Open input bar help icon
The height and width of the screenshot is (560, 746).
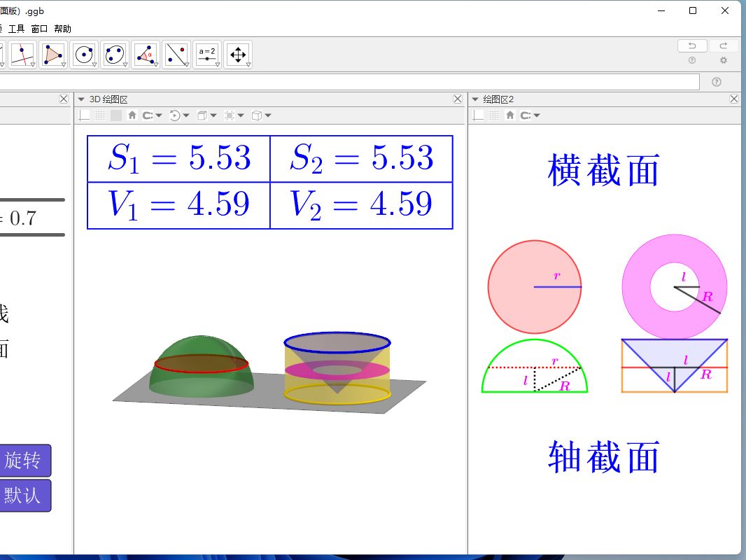pyautogui.click(x=716, y=82)
